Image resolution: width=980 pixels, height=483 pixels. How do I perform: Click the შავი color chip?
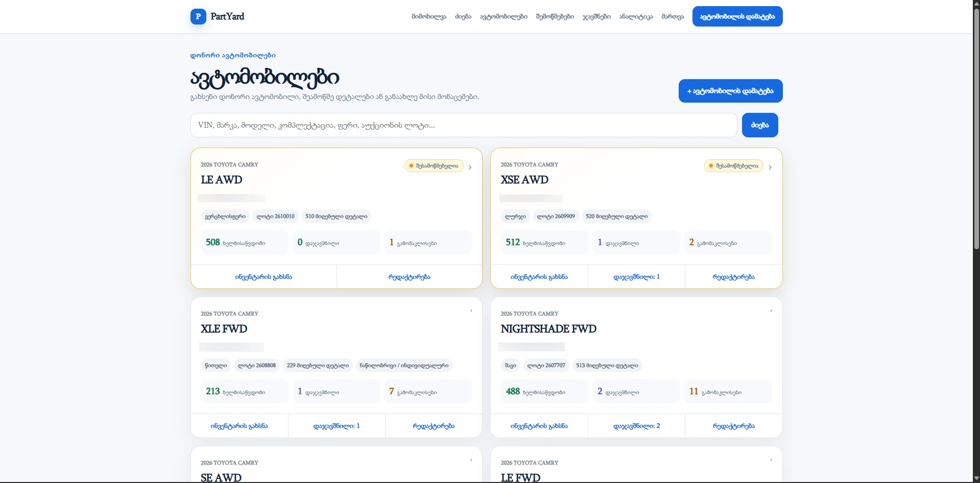point(511,366)
